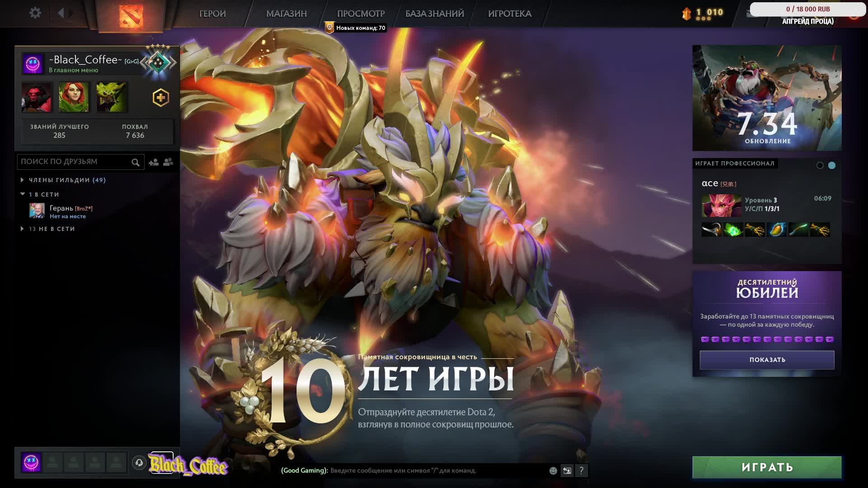Open the settings gear icon
868x488 pixels.
coord(35,13)
